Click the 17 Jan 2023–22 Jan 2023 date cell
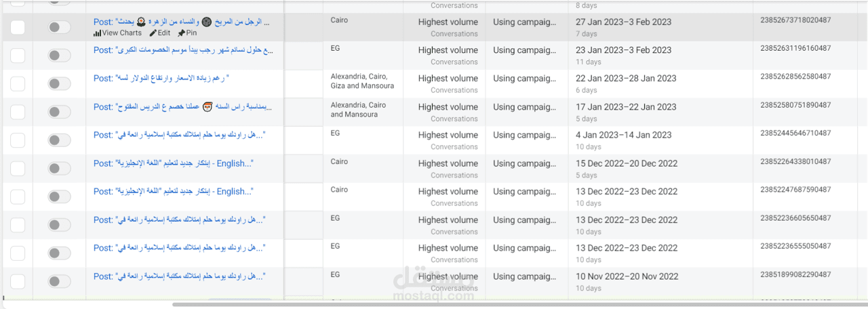Image resolution: width=868 pixels, height=309 pixels. pyautogui.click(x=626, y=107)
